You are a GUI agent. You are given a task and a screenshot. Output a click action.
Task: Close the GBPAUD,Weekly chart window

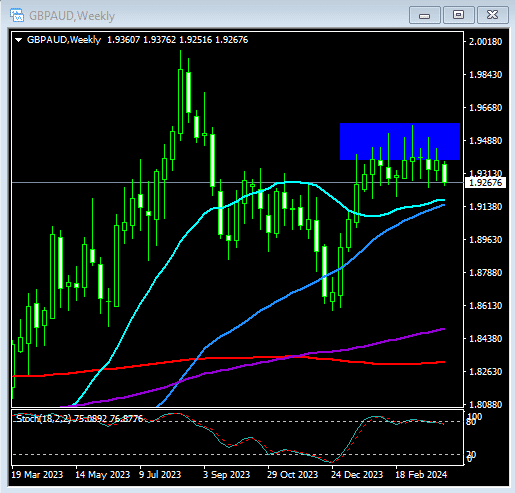point(493,15)
